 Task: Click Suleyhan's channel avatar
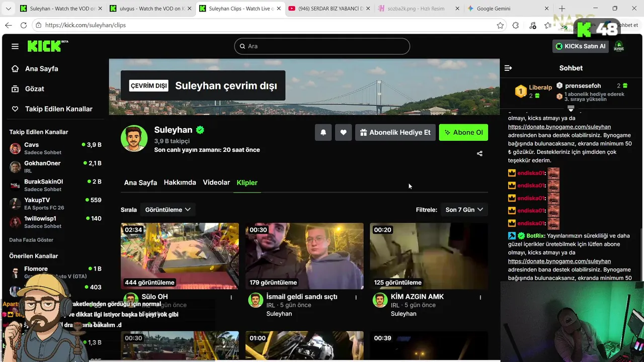click(x=134, y=138)
